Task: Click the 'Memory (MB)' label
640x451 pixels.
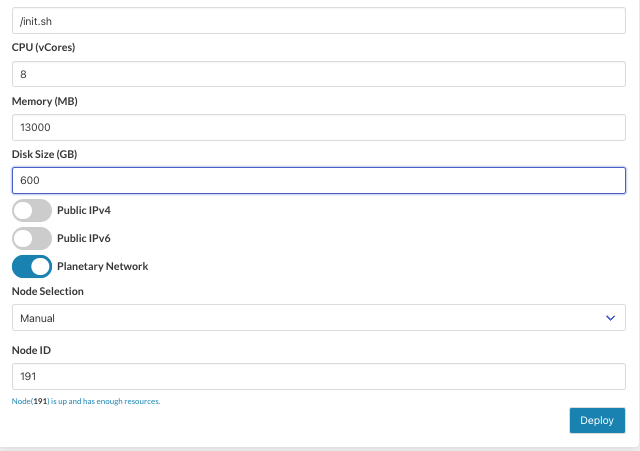Action: point(44,101)
